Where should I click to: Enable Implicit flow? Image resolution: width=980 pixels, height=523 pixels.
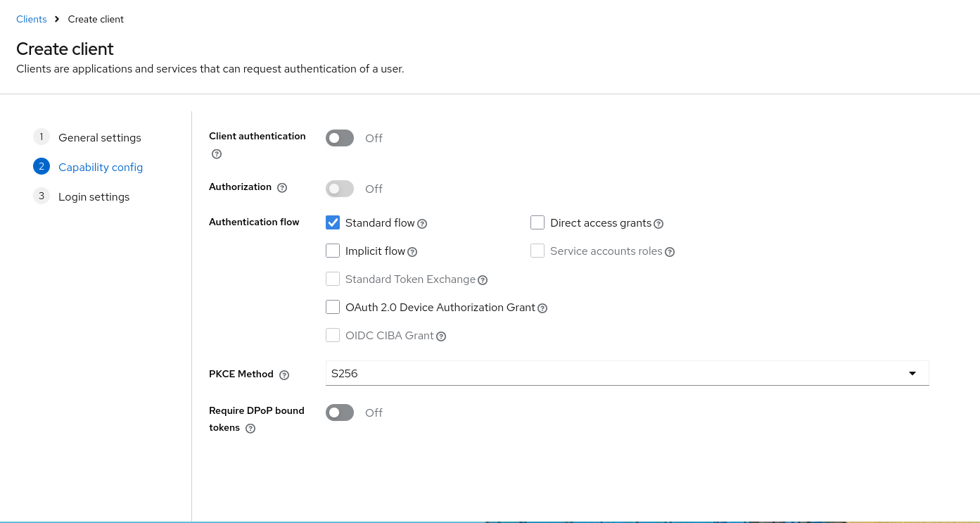click(333, 250)
